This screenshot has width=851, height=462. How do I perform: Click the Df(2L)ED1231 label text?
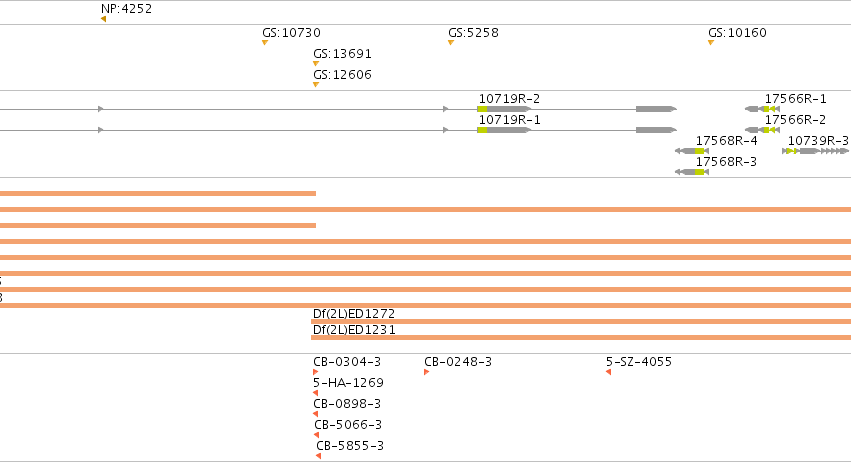(x=354, y=330)
